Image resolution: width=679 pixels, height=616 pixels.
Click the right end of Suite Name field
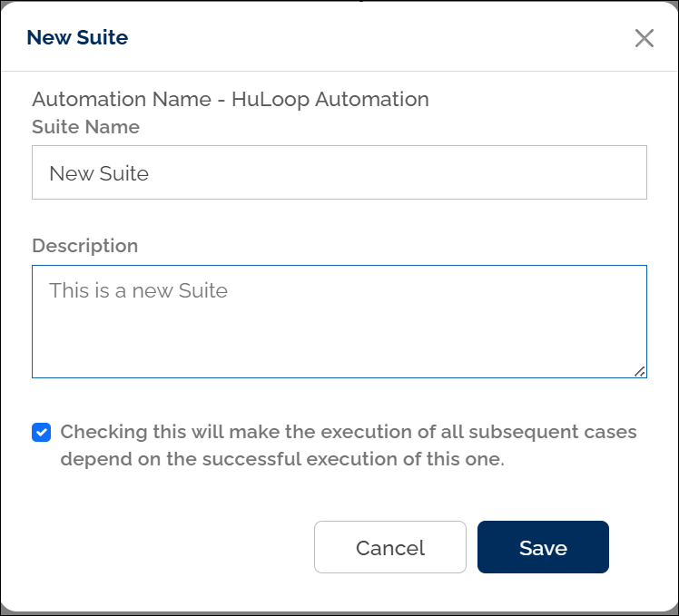[x=617, y=172]
